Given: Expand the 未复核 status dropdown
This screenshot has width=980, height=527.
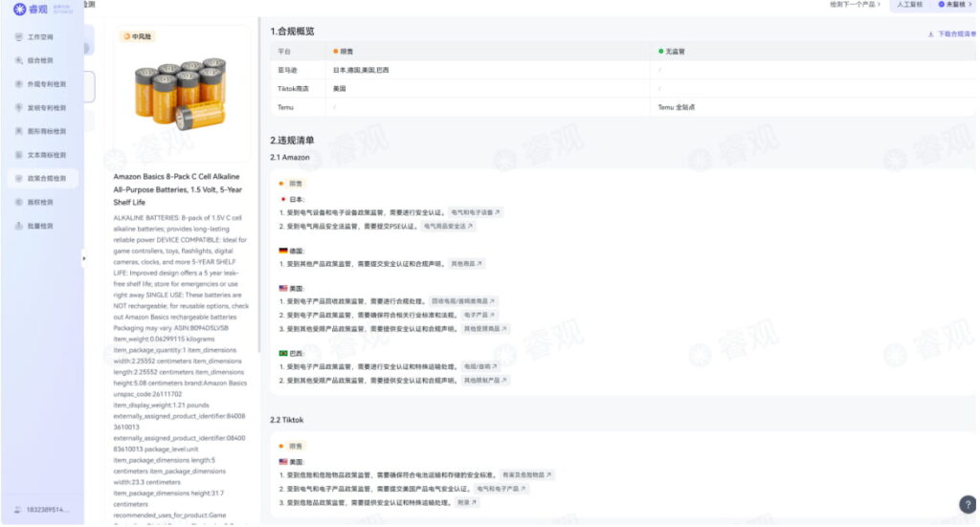Looking at the screenshot, I should point(955,5).
